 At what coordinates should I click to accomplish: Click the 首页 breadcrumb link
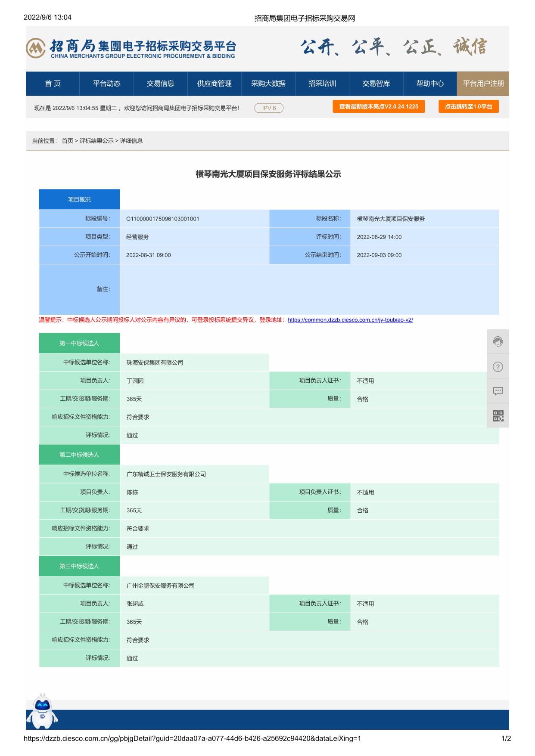click(68, 141)
